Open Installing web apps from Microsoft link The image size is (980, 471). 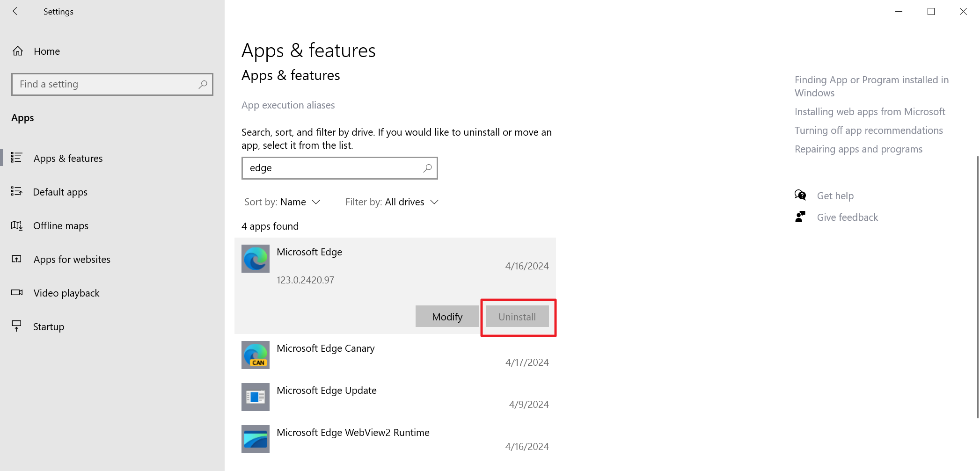(x=870, y=112)
